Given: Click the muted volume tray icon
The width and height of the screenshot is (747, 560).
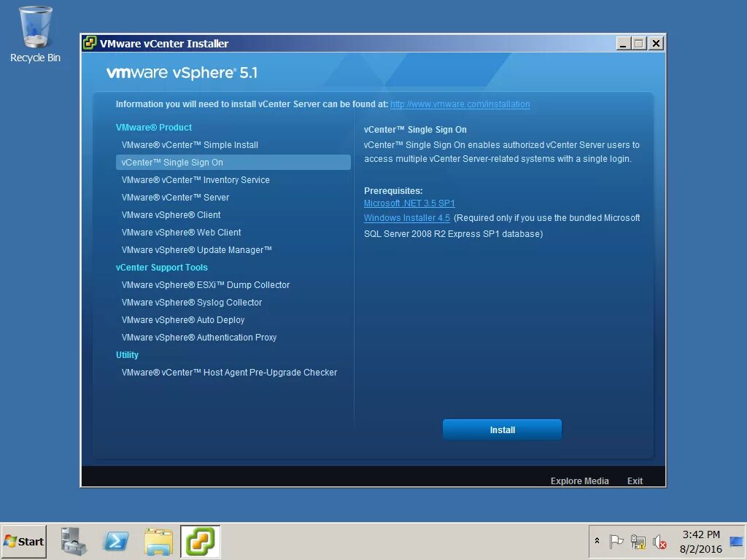Looking at the screenshot, I should point(659,542).
